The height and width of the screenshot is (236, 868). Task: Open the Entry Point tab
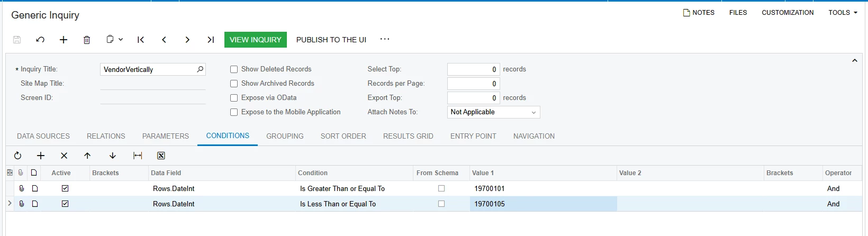coord(473,136)
